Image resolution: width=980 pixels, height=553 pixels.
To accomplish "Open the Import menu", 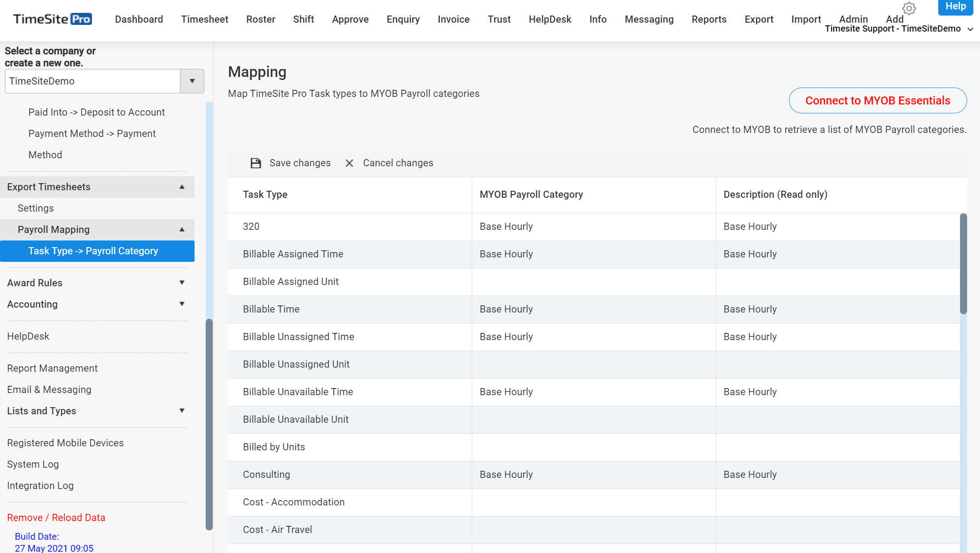I will (806, 19).
